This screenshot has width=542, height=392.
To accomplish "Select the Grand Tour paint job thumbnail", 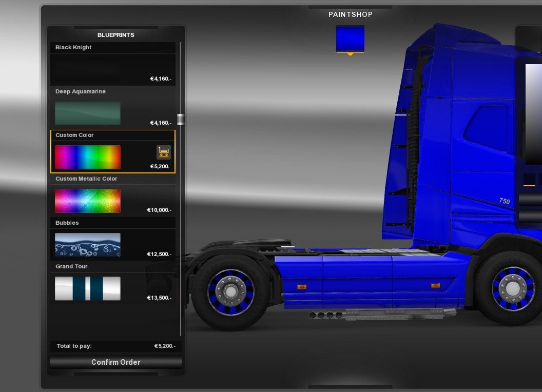I will pyautogui.click(x=87, y=288).
